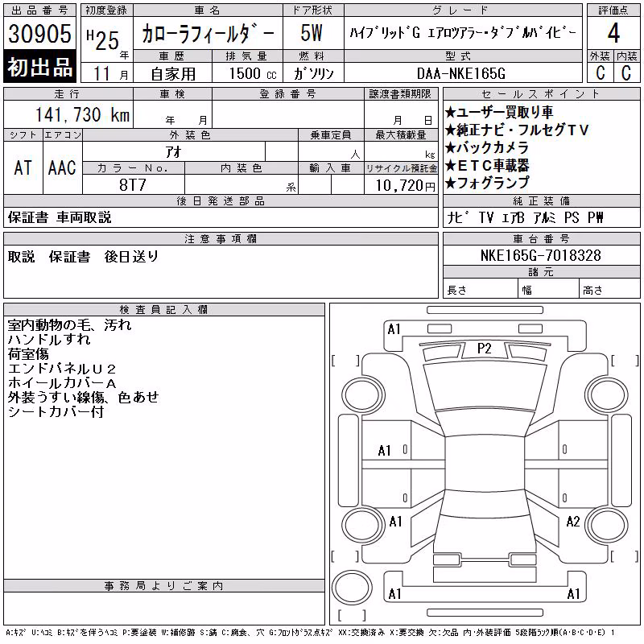Click the P2 mark on the windshield diagram
Screen dimensions: 644x644
coord(485,349)
